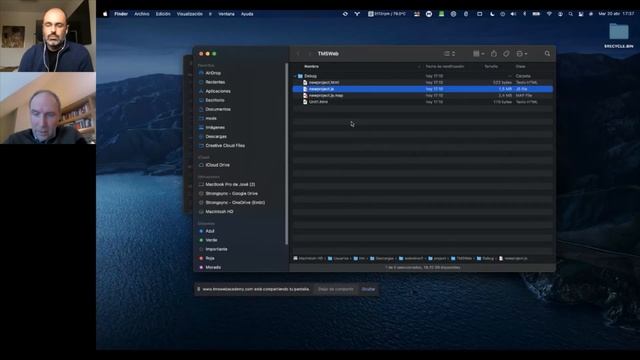Viewport: 640px width, 360px height.
Task: Click Dejar de compartir button
Action: coord(336,289)
